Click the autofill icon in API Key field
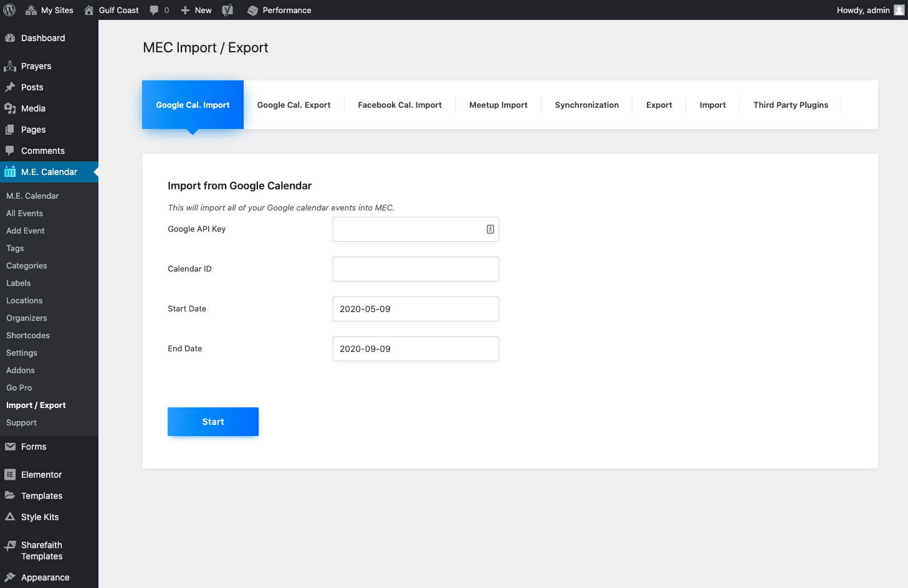Screen dimensions: 908x588 point(490,229)
